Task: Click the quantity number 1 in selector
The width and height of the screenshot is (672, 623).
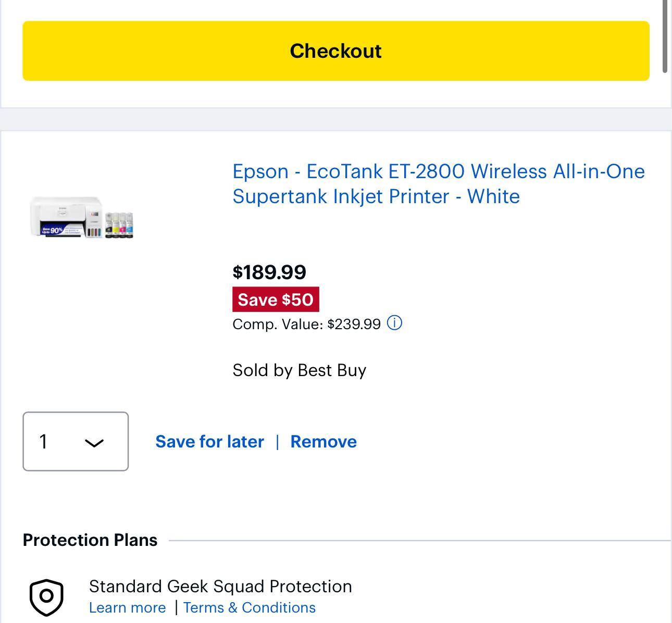Action: pos(44,442)
